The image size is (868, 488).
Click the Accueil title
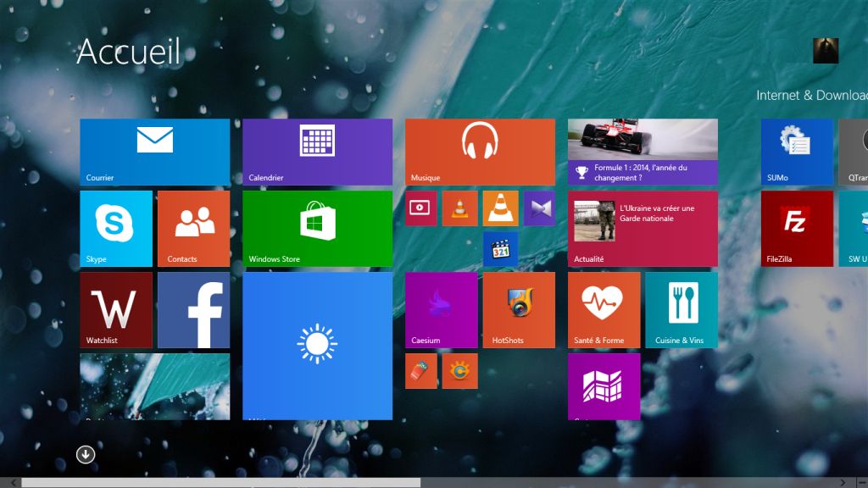(x=129, y=52)
